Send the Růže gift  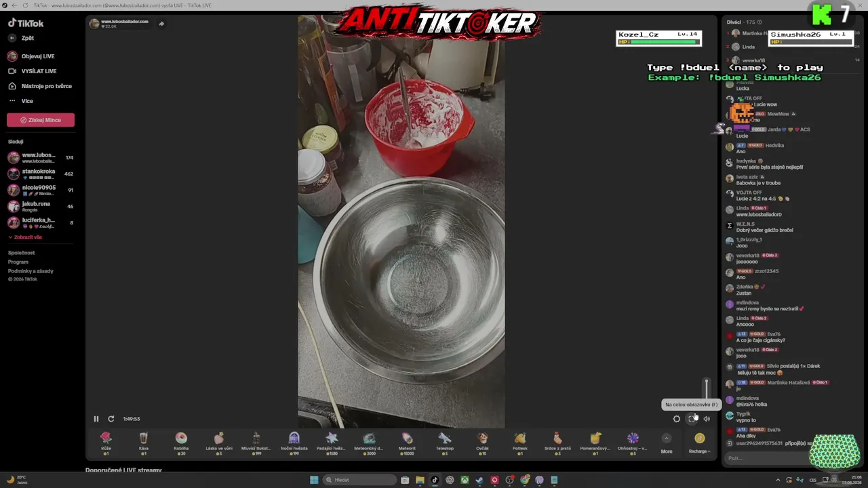point(106,443)
